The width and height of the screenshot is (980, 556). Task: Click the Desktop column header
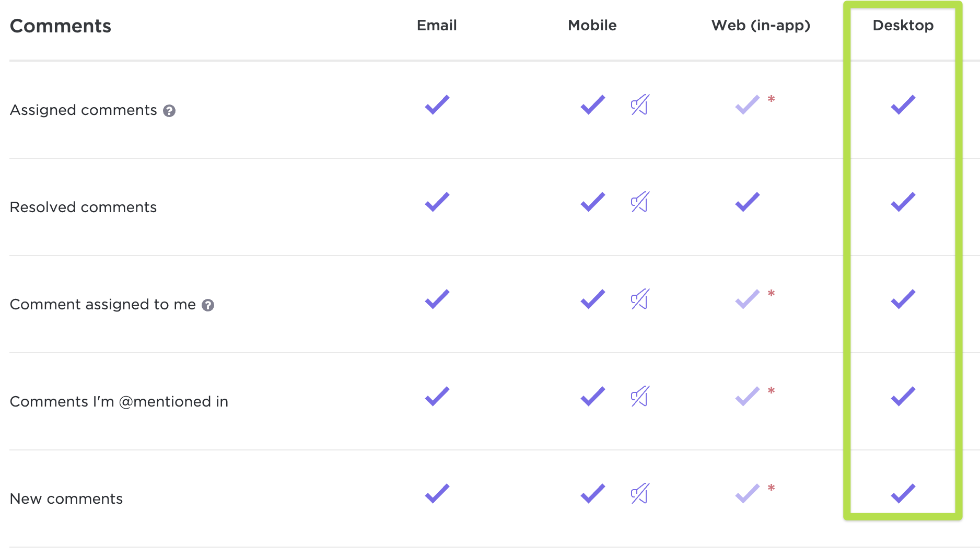[903, 25]
